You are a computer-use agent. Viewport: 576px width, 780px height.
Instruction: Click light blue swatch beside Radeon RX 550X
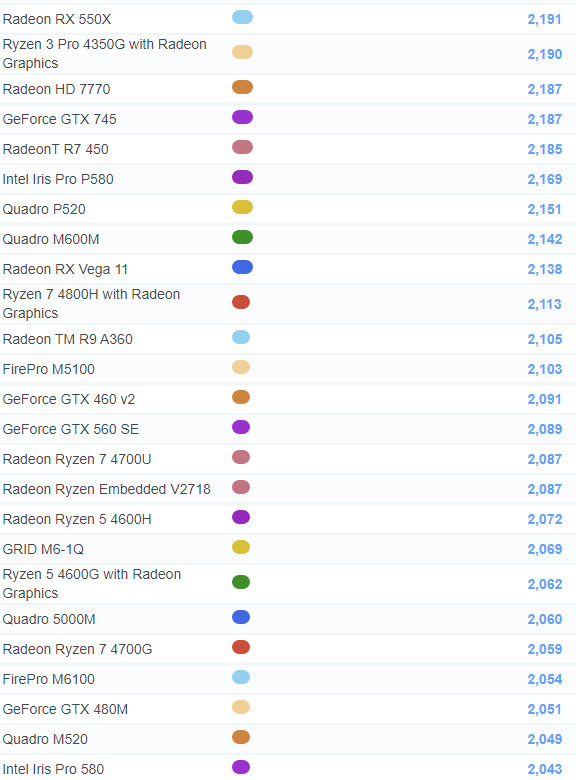tap(242, 17)
